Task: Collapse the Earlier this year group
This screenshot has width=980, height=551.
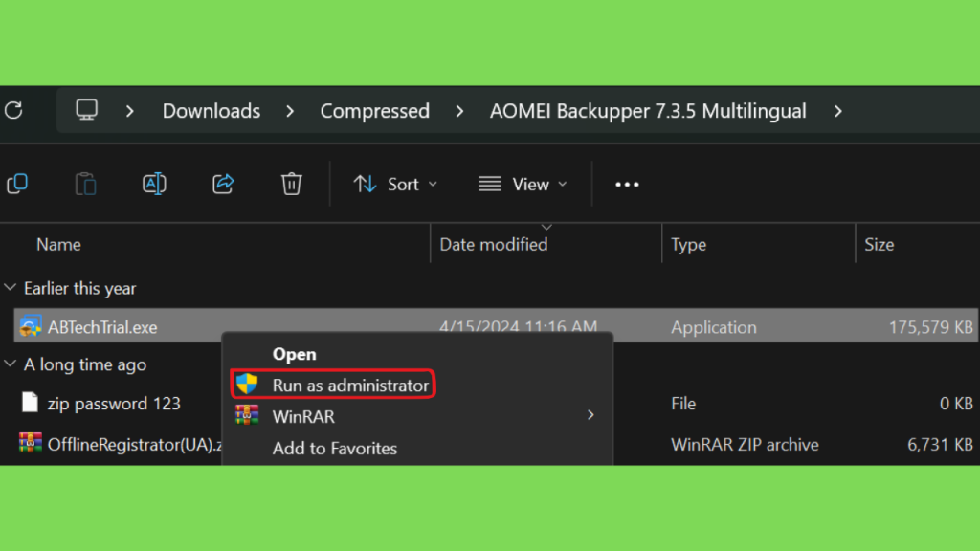Action: (x=10, y=287)
